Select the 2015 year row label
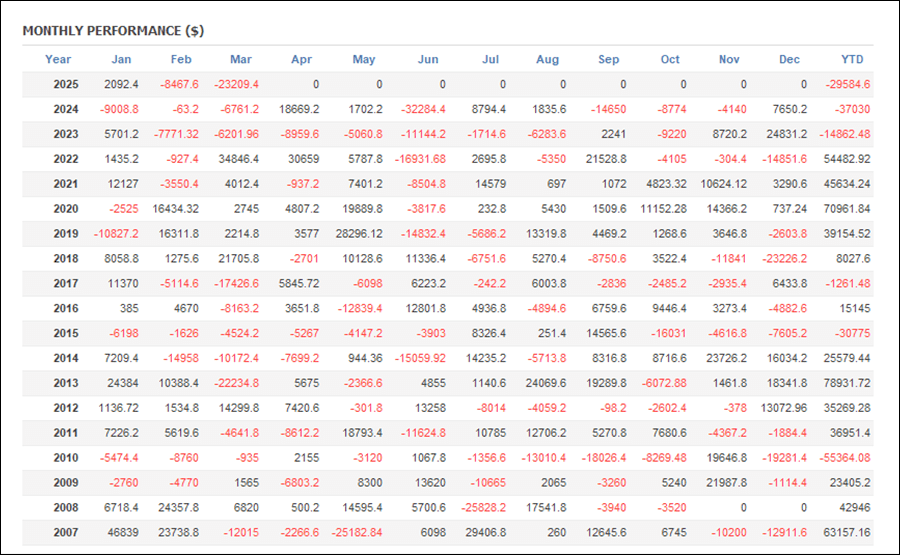The width and height of the screenshot is (900, 555). (x=66, y=333)
